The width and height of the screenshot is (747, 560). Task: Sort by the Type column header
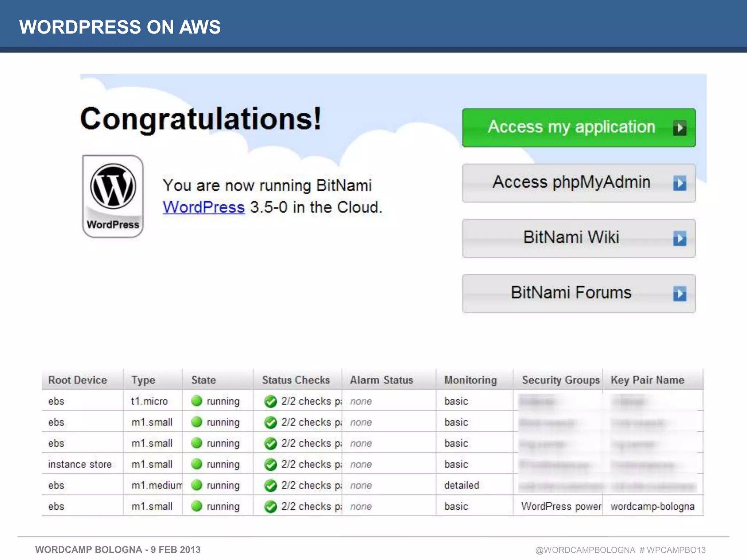(x=153, y=380)
